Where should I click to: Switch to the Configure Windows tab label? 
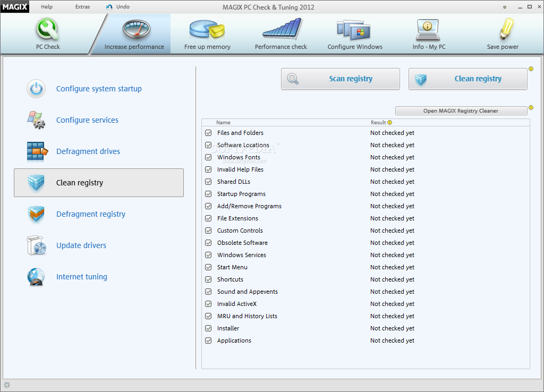point(355,47)
